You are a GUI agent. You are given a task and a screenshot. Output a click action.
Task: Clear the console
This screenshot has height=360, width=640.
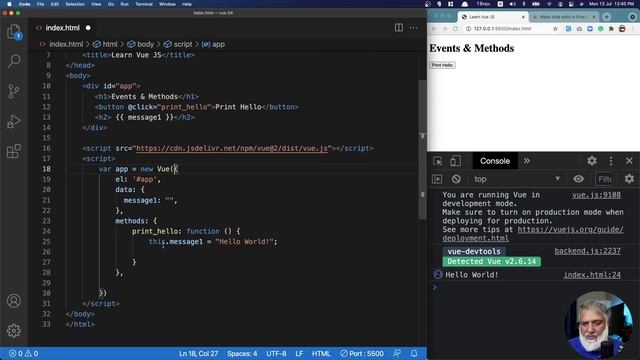[456, 179]
